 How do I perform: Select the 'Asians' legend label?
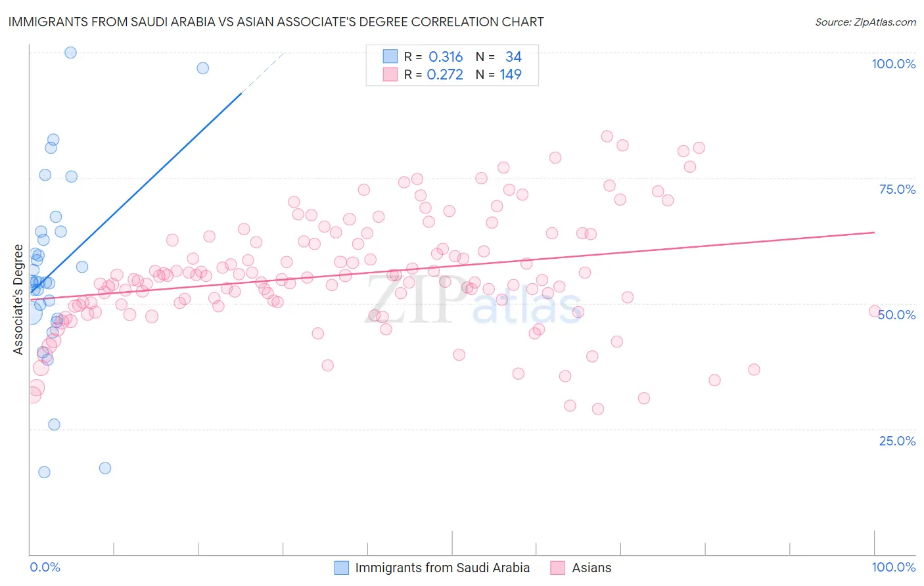pos(591,568)
